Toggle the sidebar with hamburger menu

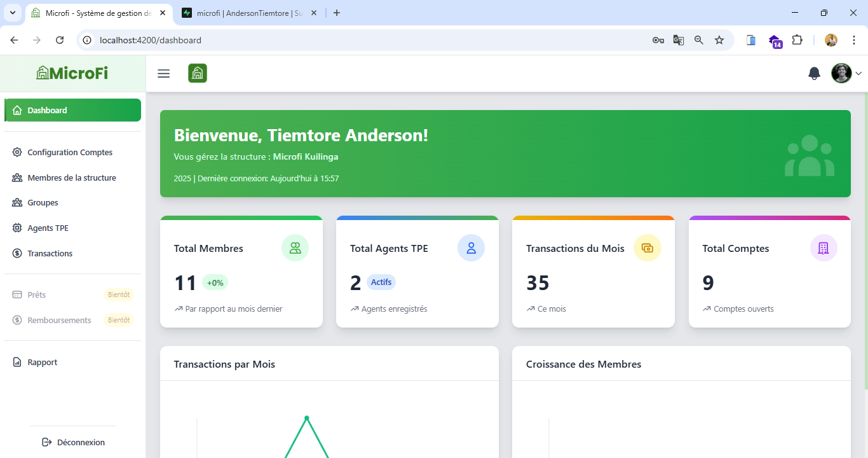coord(163,73)
